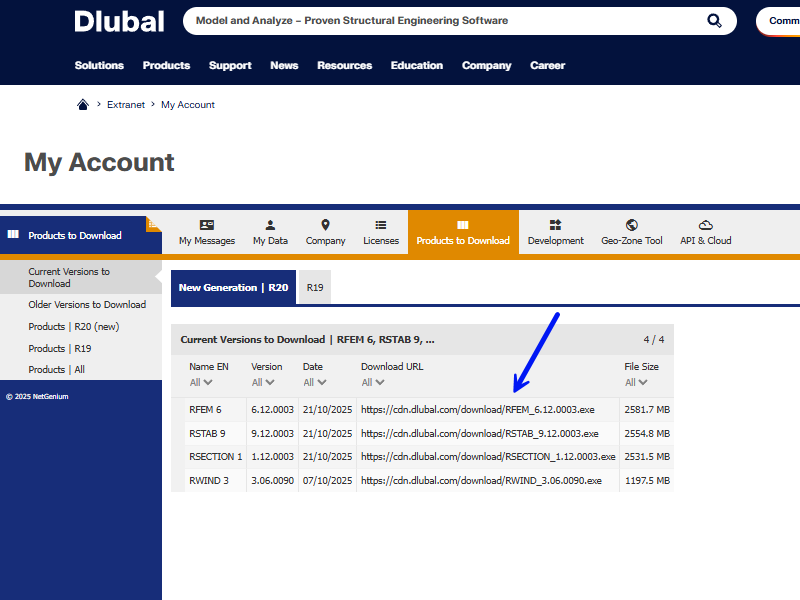The width and height of the screenshot is (800, 600).
Task: Open the Date filter dropdown
Action: (313, 382)
